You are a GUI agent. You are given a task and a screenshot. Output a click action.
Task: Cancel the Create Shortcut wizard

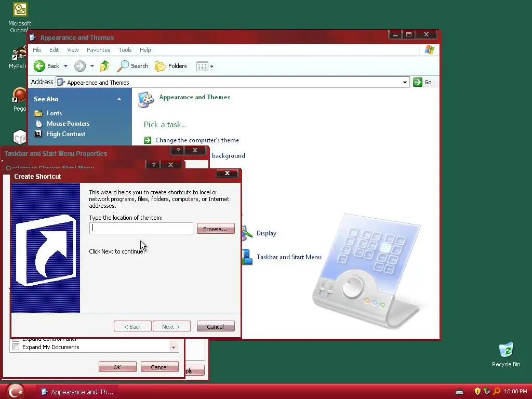point(216,326)
